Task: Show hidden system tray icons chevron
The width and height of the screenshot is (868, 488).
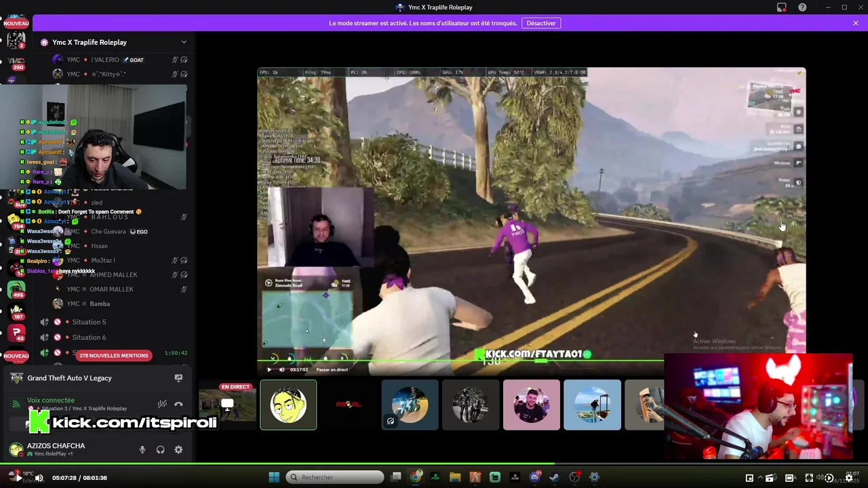Action: point(760,478)
